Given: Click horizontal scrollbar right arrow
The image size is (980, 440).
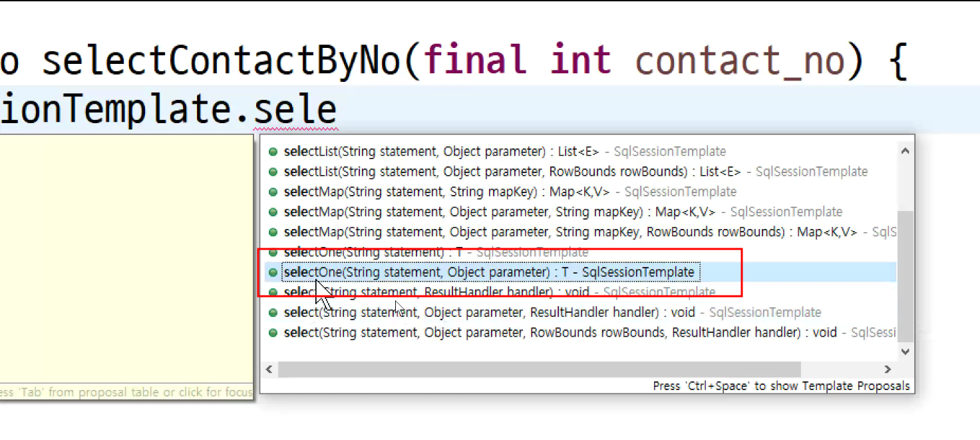Looking at the screenshot, I should pos(888,369).
